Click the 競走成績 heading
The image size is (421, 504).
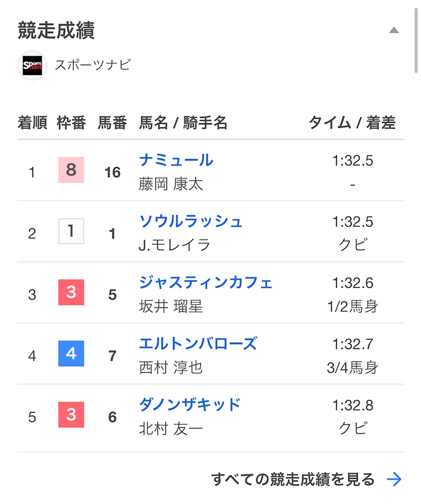[56, 31]
